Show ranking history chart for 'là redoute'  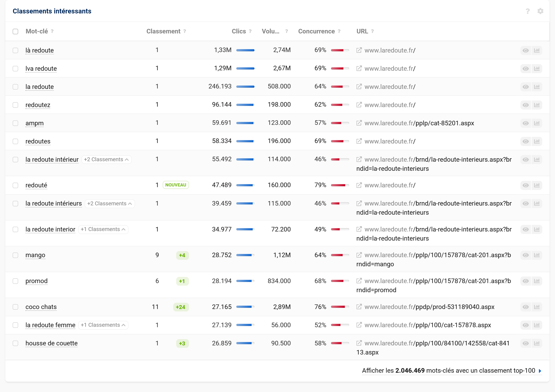(x=537, y=50)
